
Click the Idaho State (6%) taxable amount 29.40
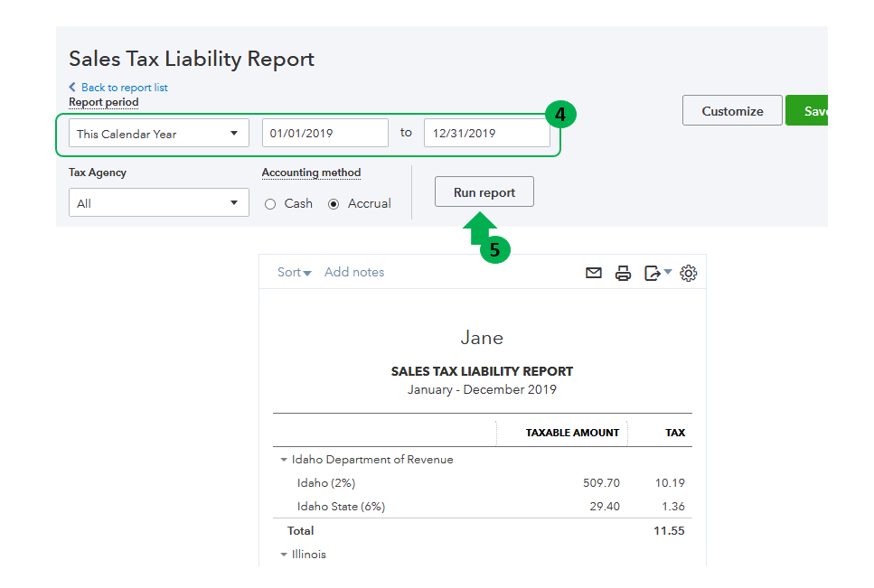pyautogui.click(x=605, y=507)
